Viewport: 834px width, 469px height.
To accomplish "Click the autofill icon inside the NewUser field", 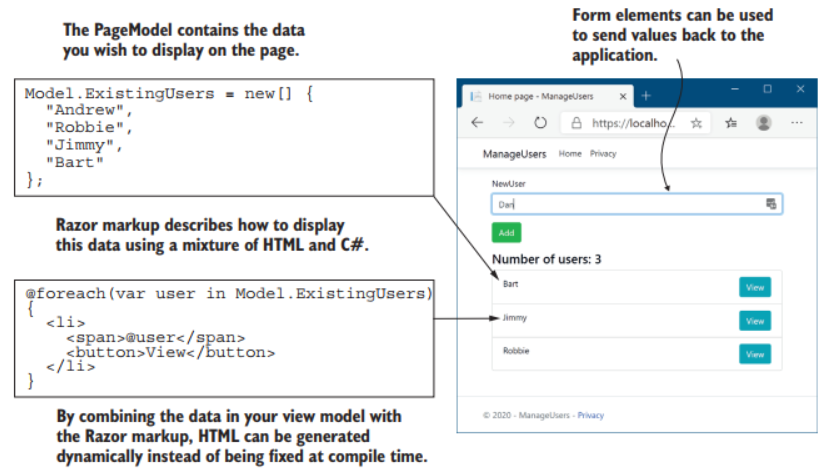I will [x=771, y=204].
